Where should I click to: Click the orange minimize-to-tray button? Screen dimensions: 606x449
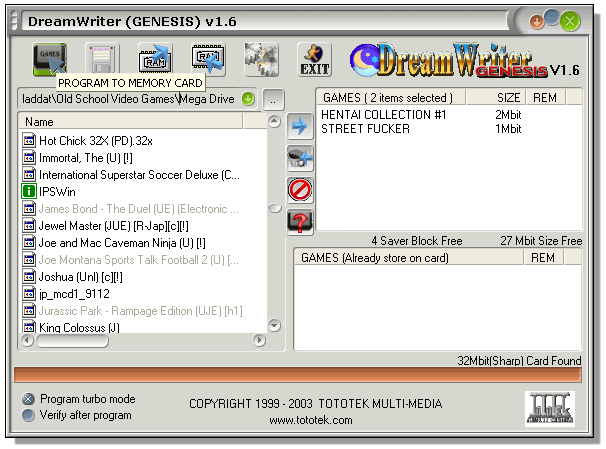coord(536,22)
